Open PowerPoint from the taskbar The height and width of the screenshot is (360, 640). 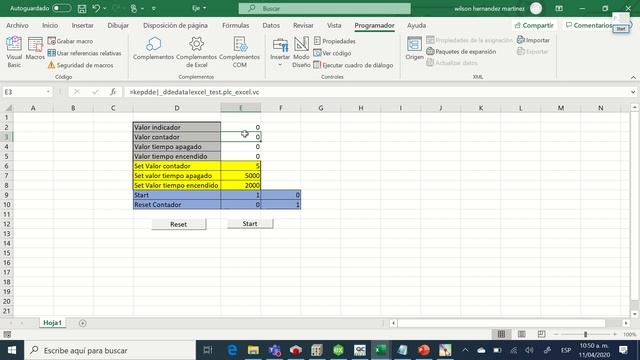(x=424, y=350)
